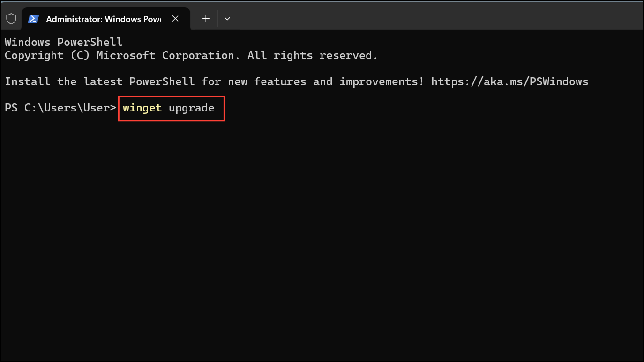Select the highlighted winget command text
The height and width of the screenshot is (362, 644).
142,108
